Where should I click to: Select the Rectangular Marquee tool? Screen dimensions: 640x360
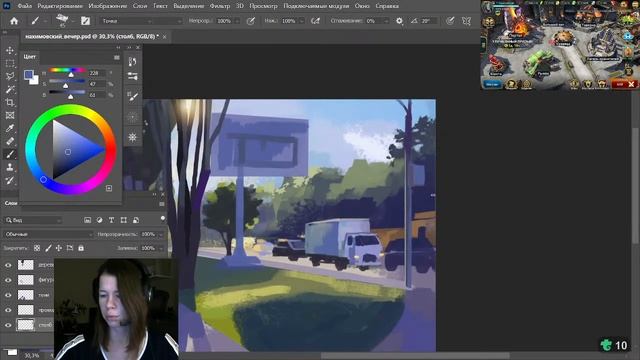[x=10, y=63]
